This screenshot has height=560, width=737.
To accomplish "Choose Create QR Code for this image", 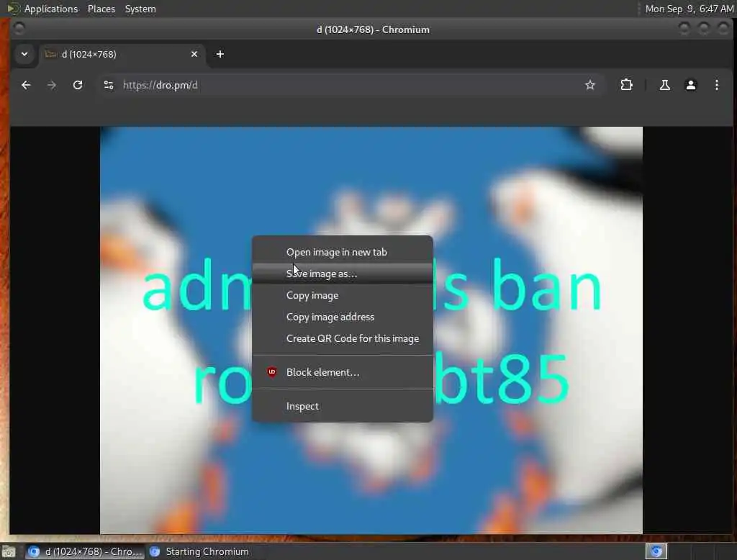I will point(342,338).
